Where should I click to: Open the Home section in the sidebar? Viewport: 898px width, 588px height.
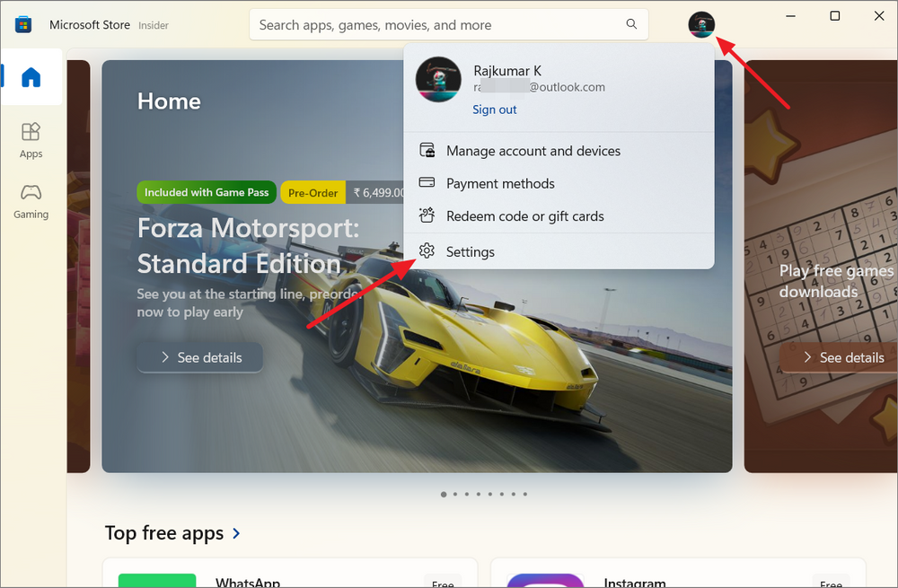point(31,77)
